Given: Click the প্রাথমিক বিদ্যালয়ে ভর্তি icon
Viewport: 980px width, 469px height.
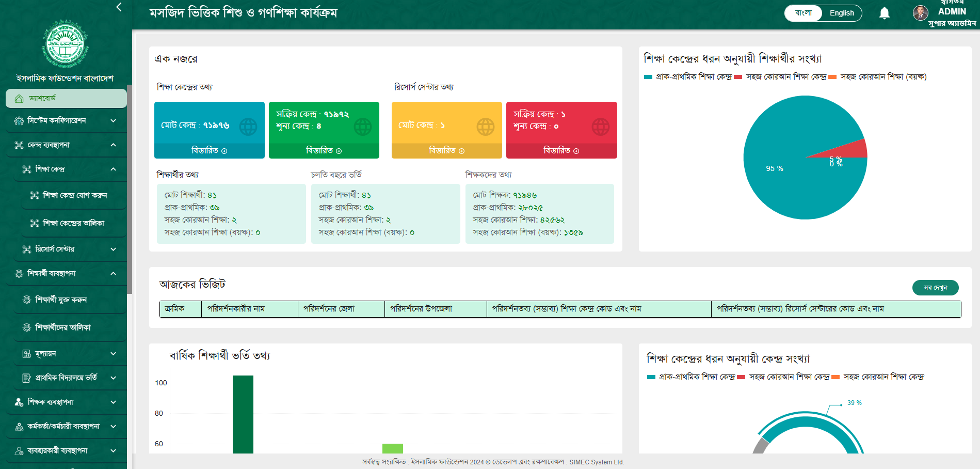Looking at the screenshot, I should point(27,378).
